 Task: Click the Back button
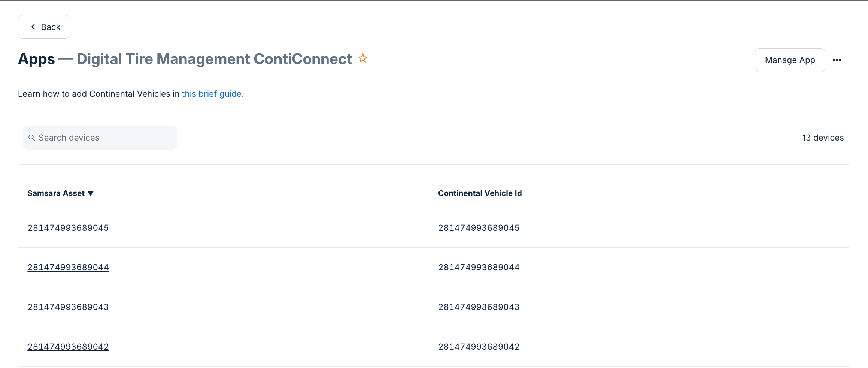pos(44,27)
